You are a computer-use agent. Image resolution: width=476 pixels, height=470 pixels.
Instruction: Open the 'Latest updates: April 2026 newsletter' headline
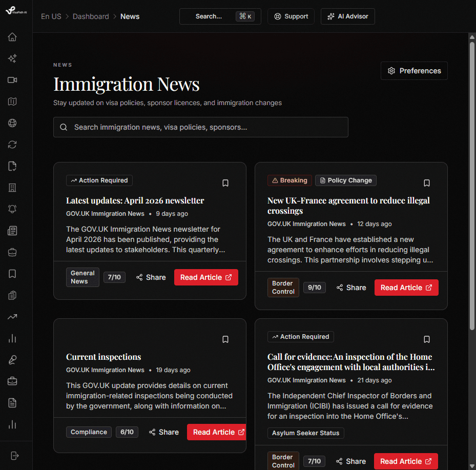135,201
